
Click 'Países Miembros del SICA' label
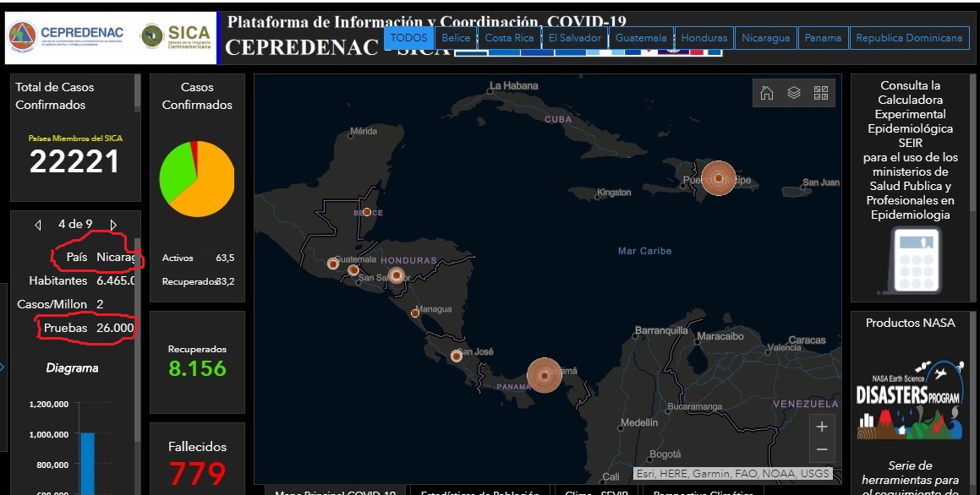75,139
